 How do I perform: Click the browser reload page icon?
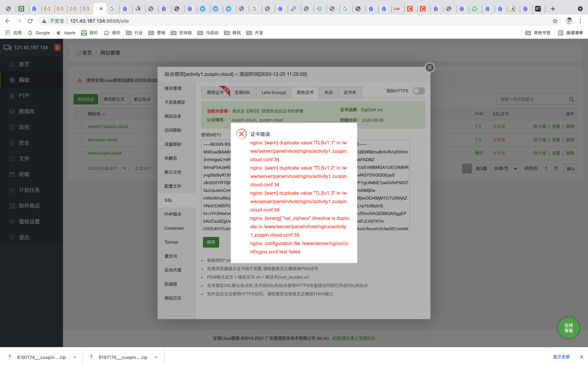[x=30, y=21]
